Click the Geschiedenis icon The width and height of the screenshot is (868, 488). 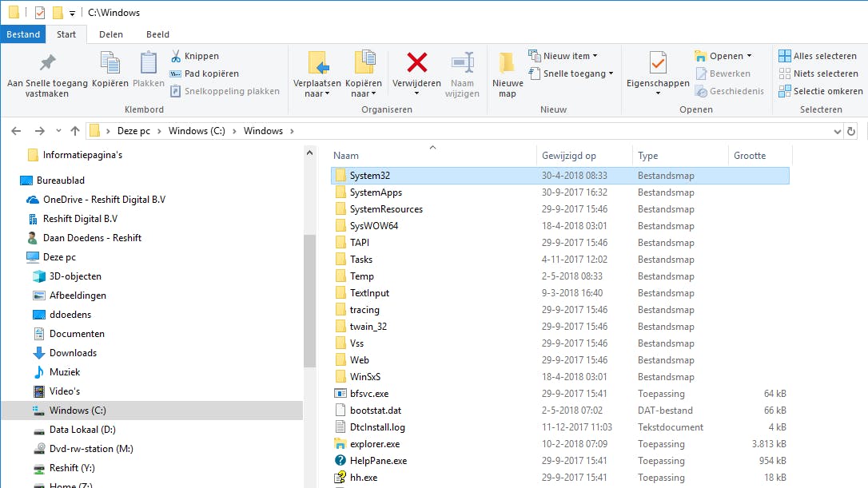[x=702, y=91]
